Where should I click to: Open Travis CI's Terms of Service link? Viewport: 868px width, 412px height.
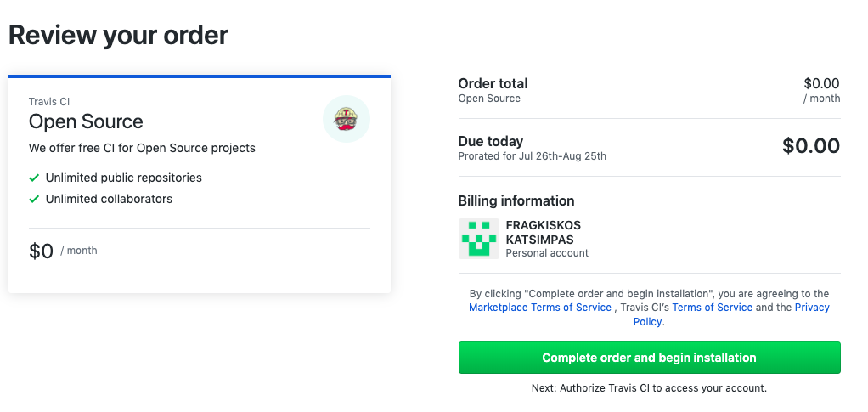tap(712, 308)
